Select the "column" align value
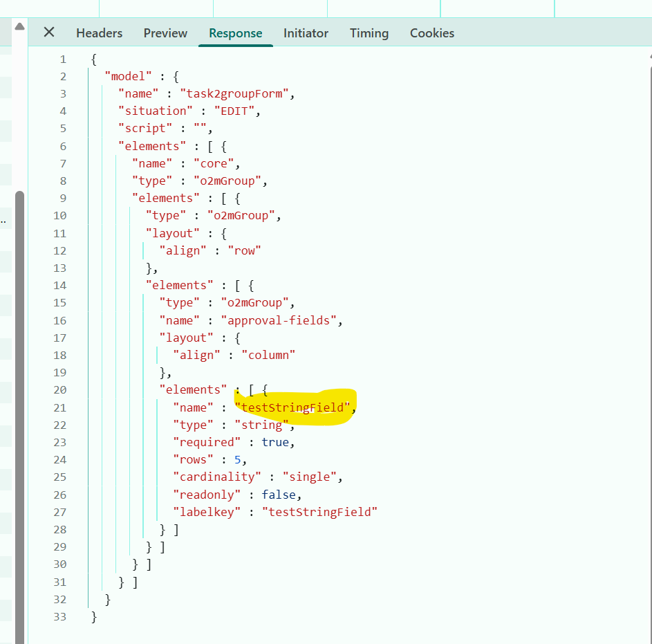 coord(268,356)
